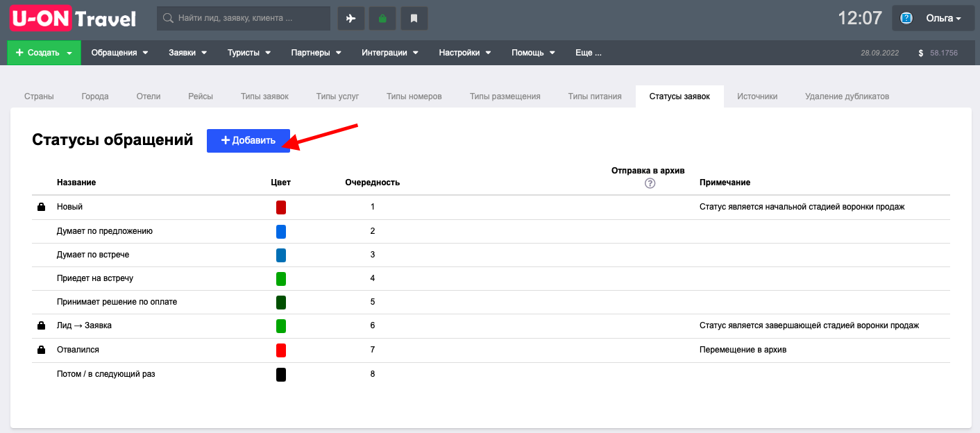Click the exchange rate 58.1756
980x433 pixels.
944,53
